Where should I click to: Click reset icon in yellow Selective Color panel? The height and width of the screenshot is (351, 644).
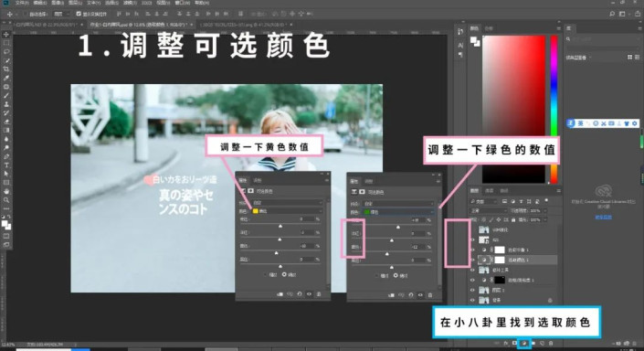[300, 294]
